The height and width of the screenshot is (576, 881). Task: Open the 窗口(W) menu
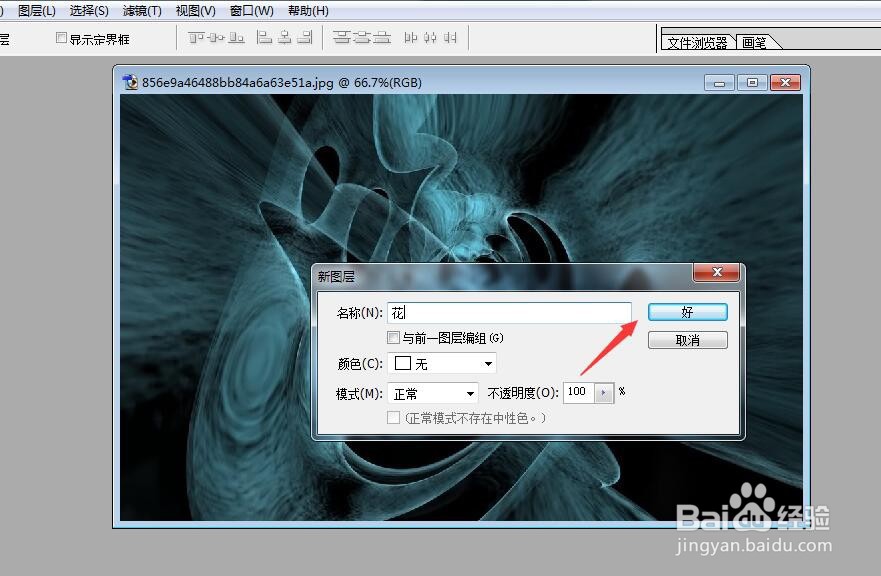(x=251, y=11)
